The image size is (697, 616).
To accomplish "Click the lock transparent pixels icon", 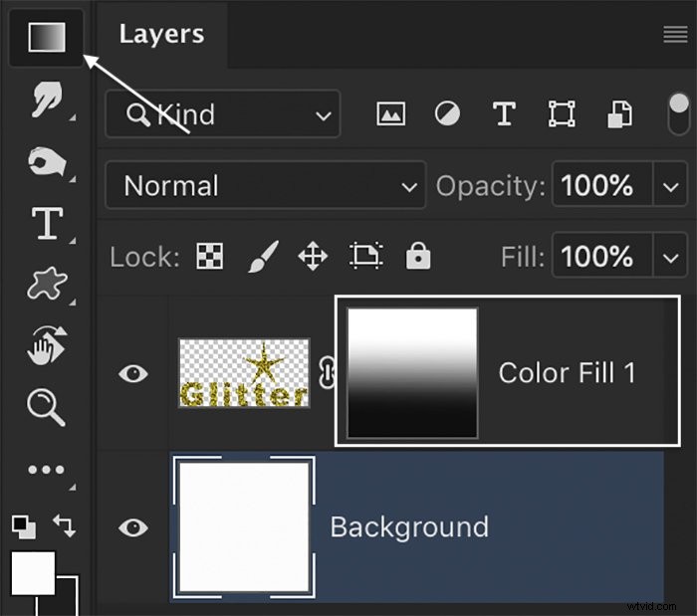I will [x=210, y=257].
